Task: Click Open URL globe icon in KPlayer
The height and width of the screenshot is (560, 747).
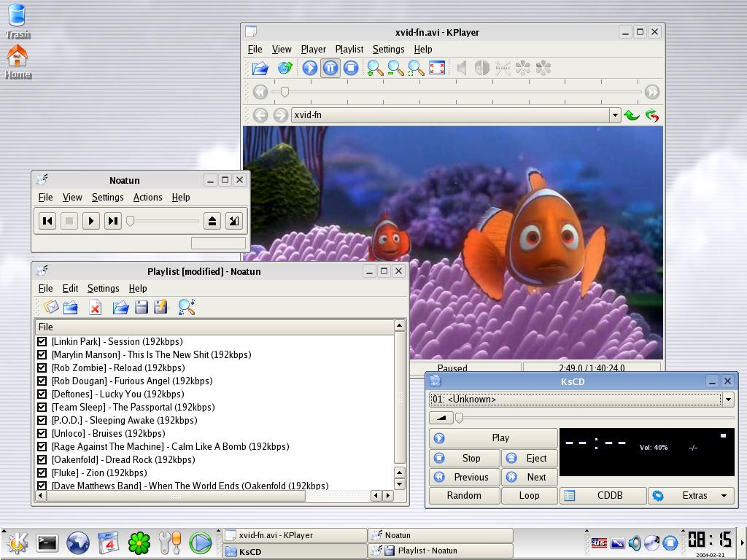Action: (285, 68)
